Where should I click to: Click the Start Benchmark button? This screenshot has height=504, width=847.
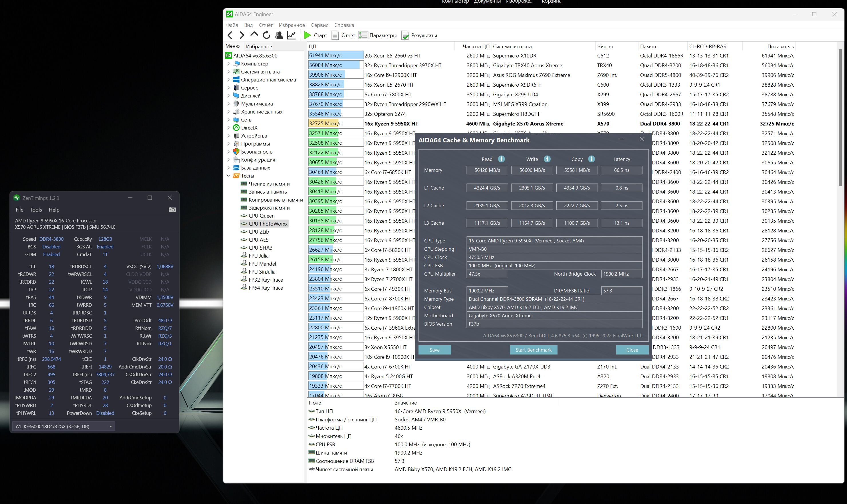[533, 350]
